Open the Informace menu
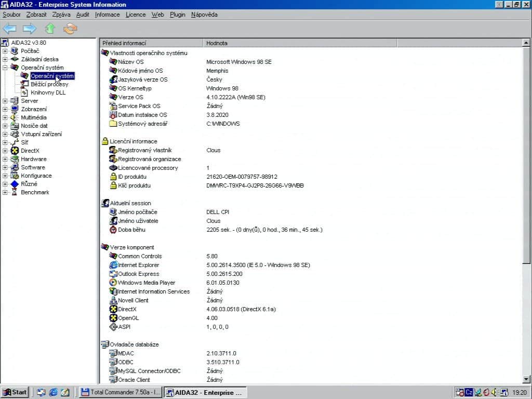The image size is (532, 399). point(107,15)
